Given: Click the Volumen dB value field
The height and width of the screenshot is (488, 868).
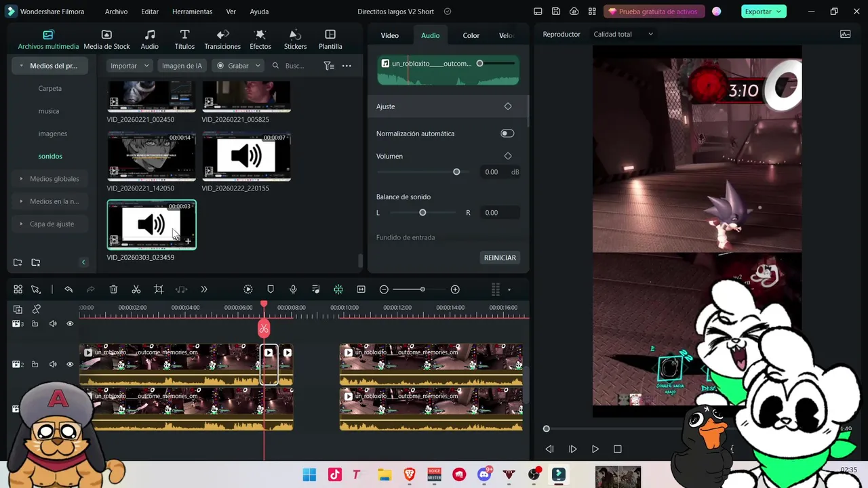Looking at the screenshot, I should click(x=492, y=172).
